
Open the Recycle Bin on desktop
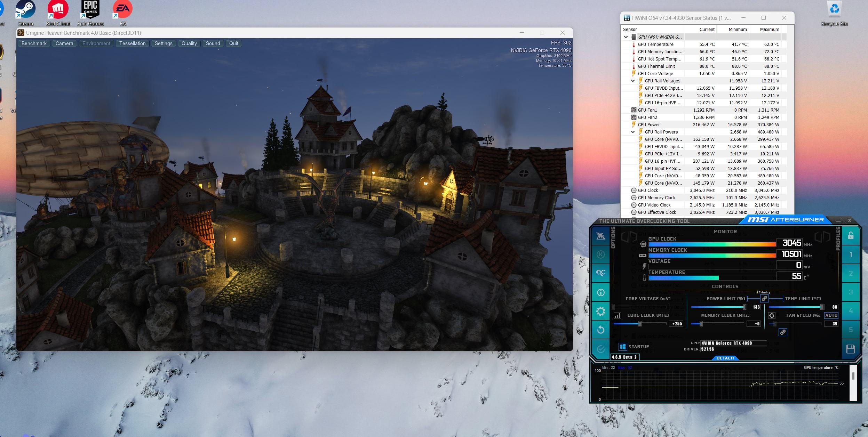coord(834,13)
